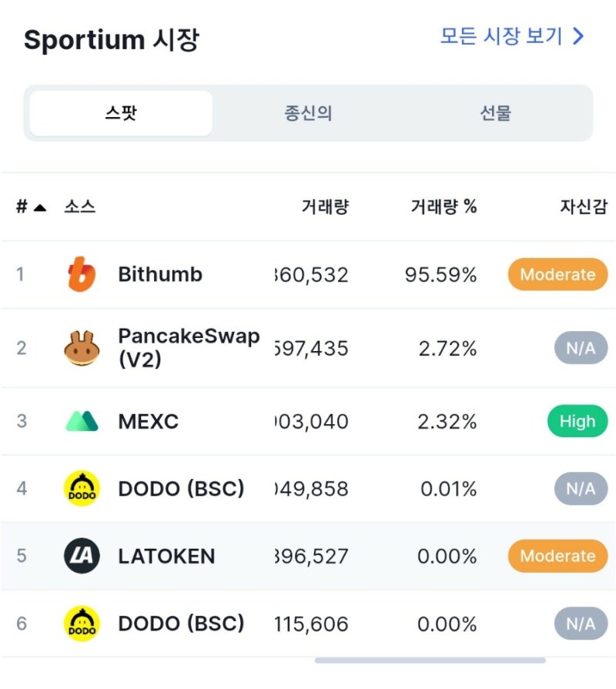Image resolution: width=616 pixels, height=689 pixels.
Task: Click the chevron beside 모든 시장 보기
Action: point(578,36)
